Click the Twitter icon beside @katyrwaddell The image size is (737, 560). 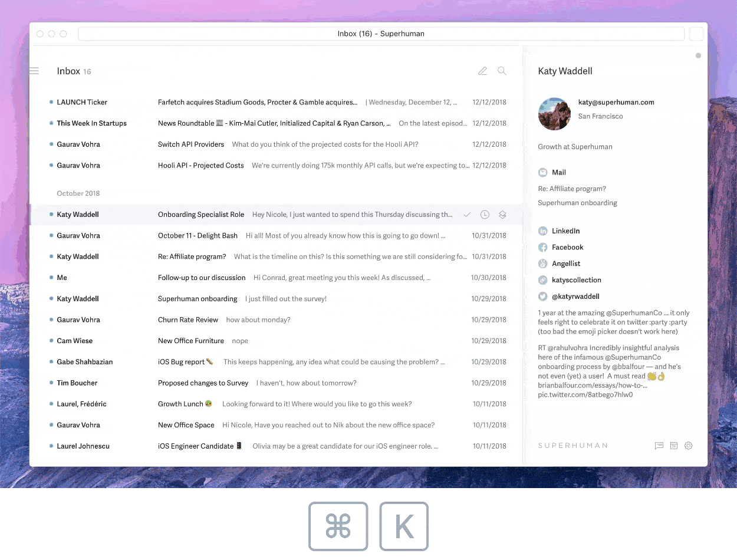543,297
